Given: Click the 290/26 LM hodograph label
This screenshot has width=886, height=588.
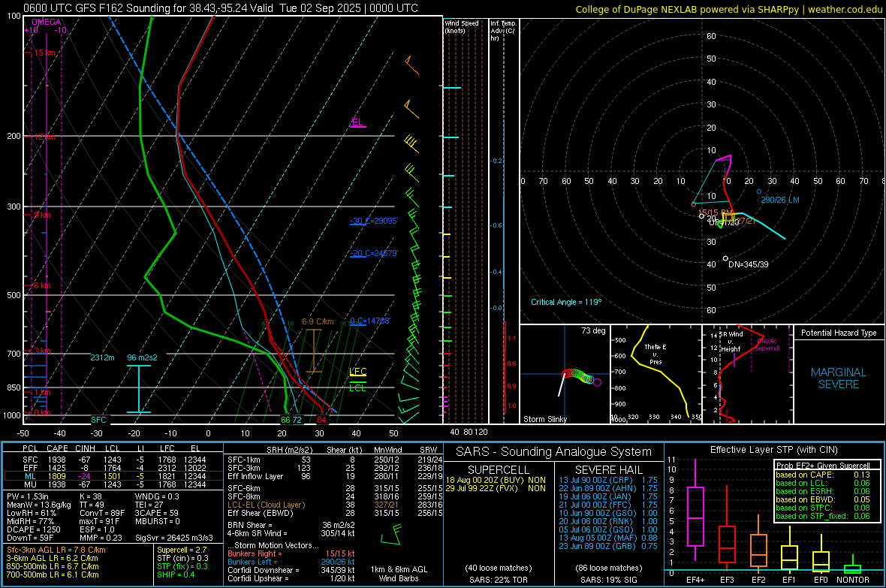Looking at the screenshot, I should click(780, 201).
